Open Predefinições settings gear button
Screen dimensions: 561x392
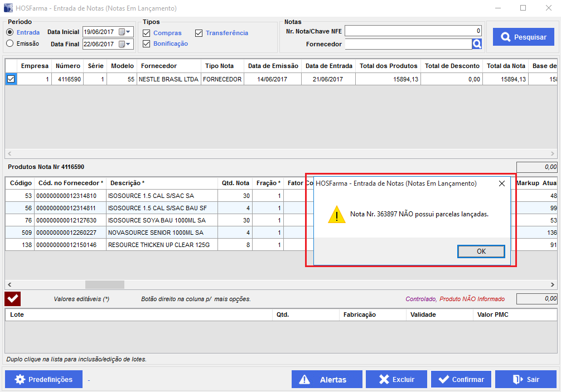43,379
